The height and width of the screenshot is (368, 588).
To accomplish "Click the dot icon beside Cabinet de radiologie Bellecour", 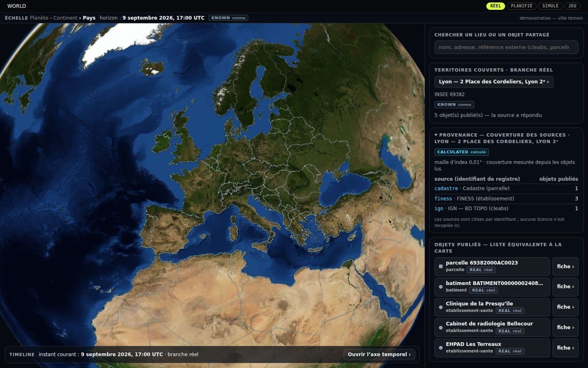I will [x=441, y=328].
